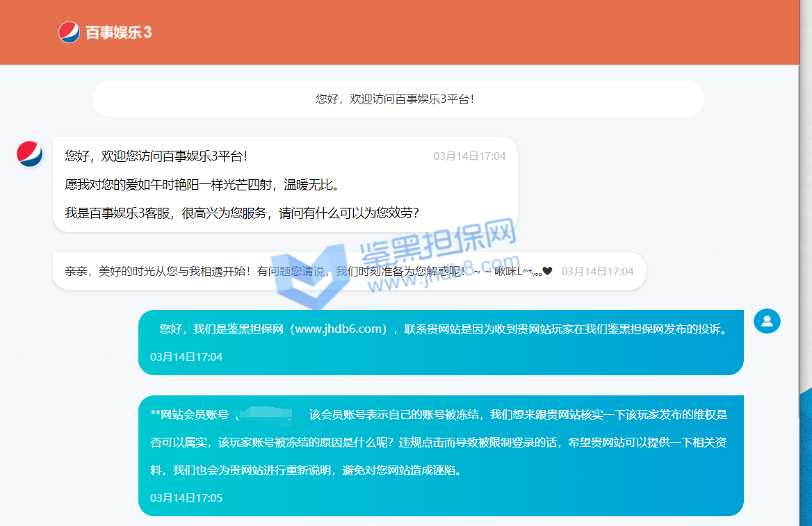Click the blue user avatar icon
Viewport: 812px width, 526px height.
(x=767, y=321)
